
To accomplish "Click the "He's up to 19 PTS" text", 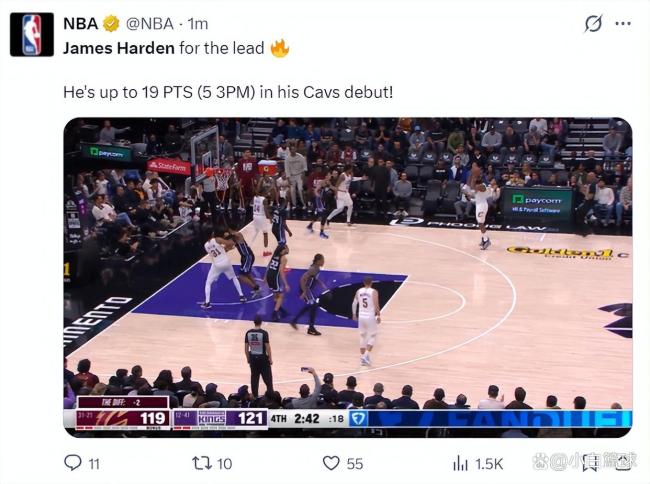I will [x=228, y=91].
